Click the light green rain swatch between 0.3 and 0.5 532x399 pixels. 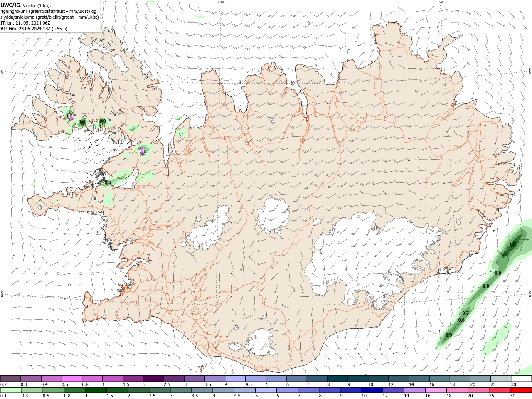tap(32, 390)
